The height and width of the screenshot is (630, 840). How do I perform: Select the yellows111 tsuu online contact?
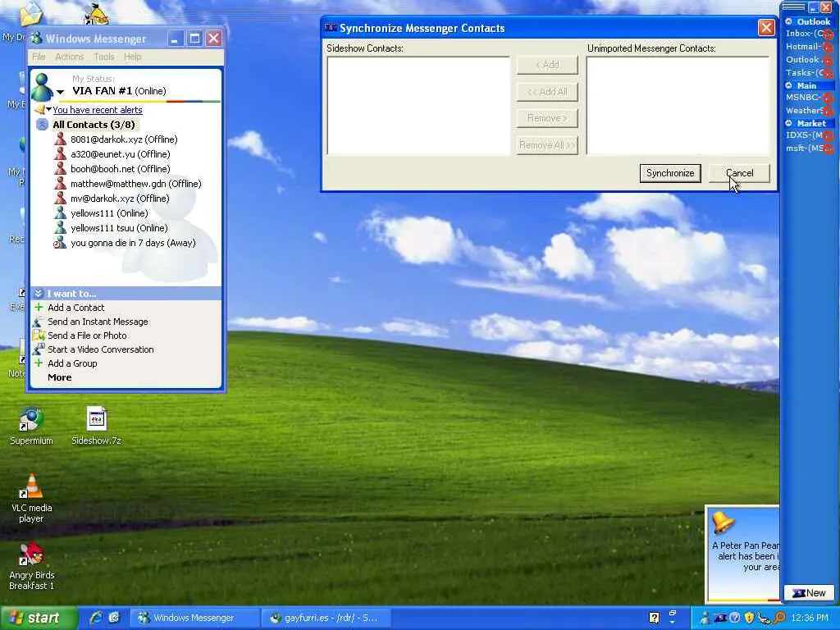tap(118, 228)
